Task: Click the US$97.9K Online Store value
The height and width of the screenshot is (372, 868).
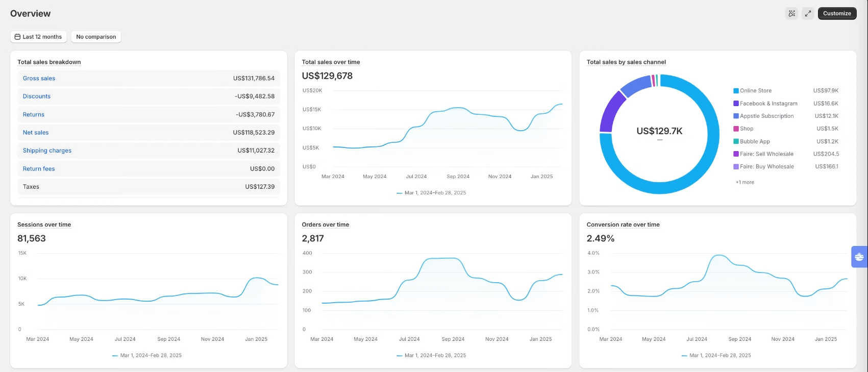Action: click(x=826, y=91)
